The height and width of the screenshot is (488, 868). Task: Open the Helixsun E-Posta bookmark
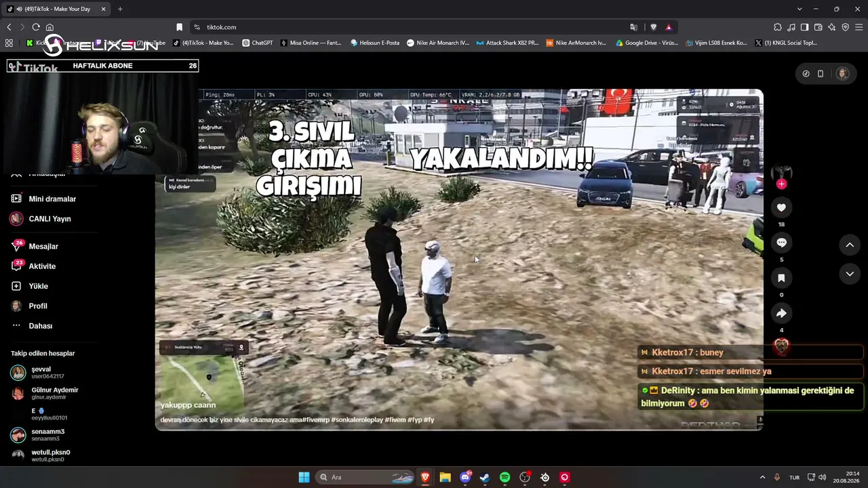pos(375,43)
